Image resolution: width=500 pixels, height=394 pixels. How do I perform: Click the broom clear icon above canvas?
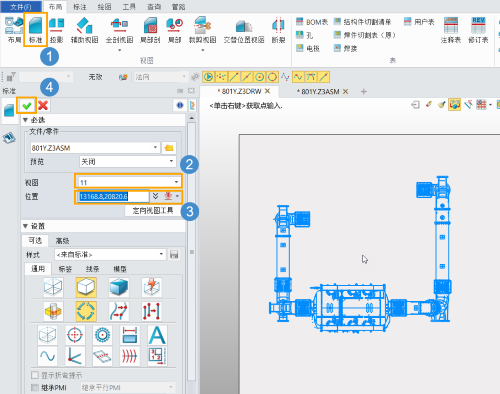tap(442, 105)
